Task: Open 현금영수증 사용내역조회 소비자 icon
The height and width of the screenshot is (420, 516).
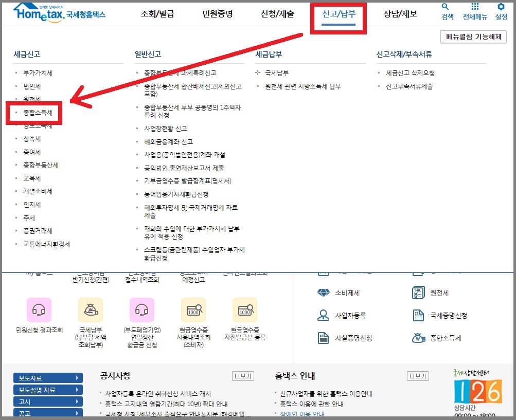Action: click(x=193, y=311)
